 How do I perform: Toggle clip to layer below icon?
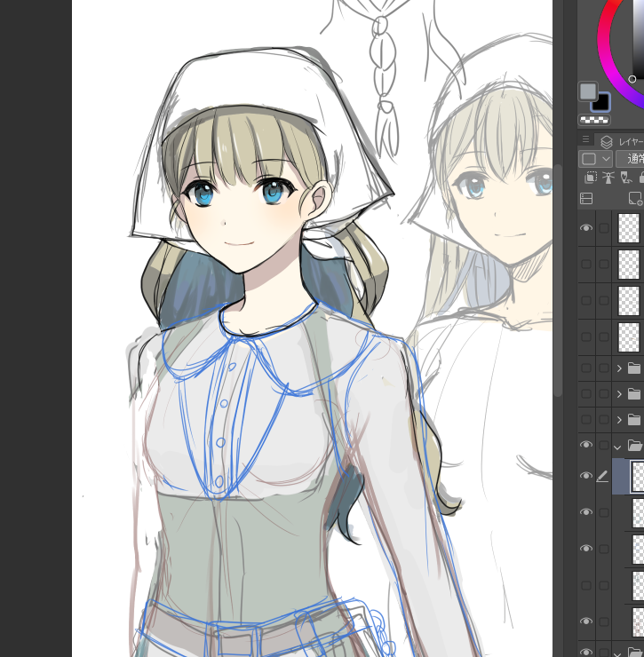tap(591, 178)
